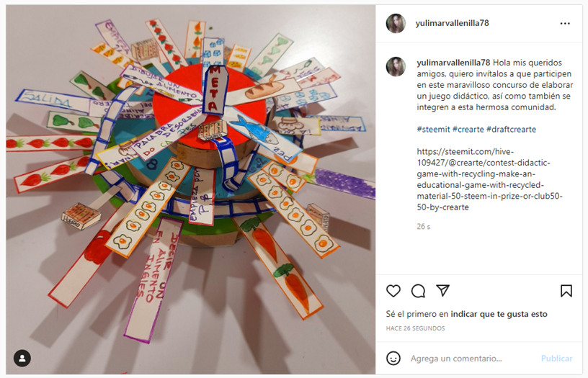This screenshot has width=588, height=378.
Task: Click the Publicar button
Action: point(556,359)
